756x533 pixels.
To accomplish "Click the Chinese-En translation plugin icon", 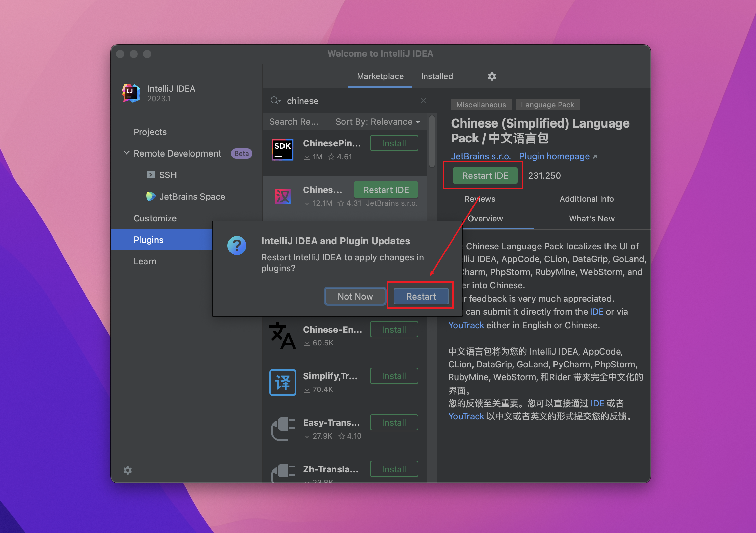I will tap(283, 335).
